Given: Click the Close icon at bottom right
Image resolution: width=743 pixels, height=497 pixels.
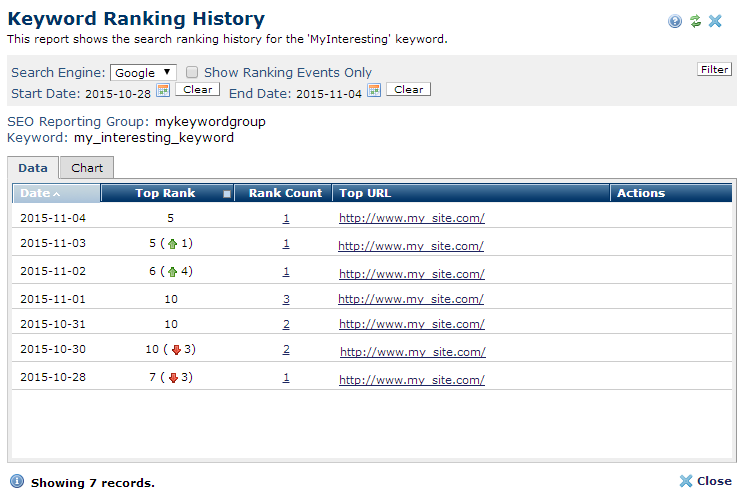Looking at the screenshot, I should 686,481.
